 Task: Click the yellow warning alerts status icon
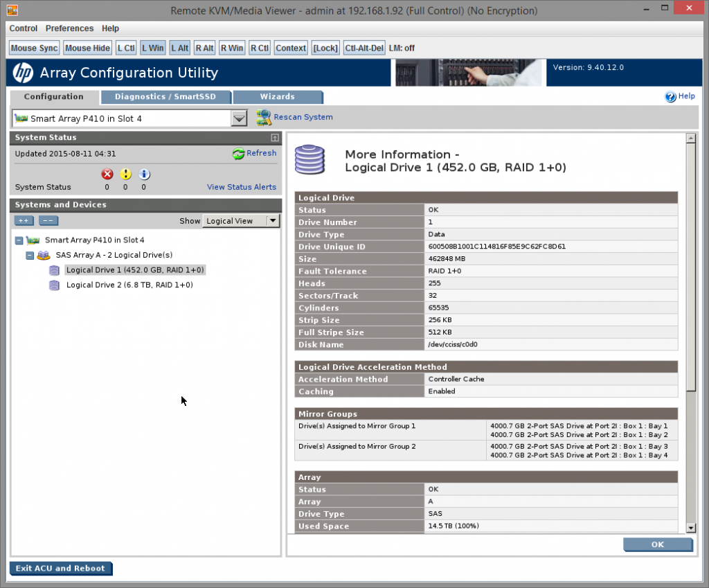pos(125,175)
